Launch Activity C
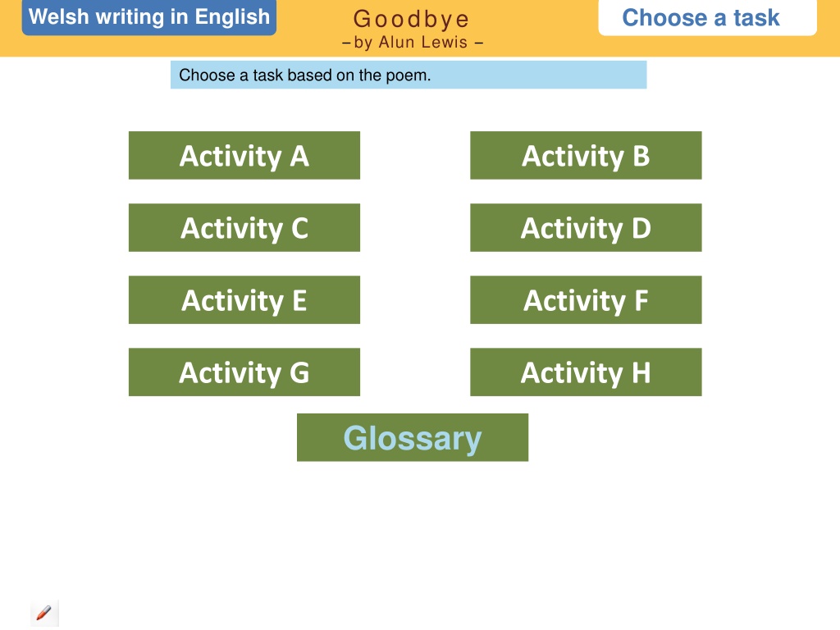This screenshot has width=840, height=630. 244,228
